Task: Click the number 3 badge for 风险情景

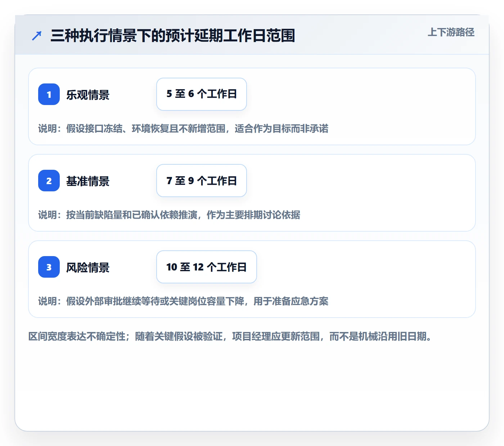Action: 49,267
